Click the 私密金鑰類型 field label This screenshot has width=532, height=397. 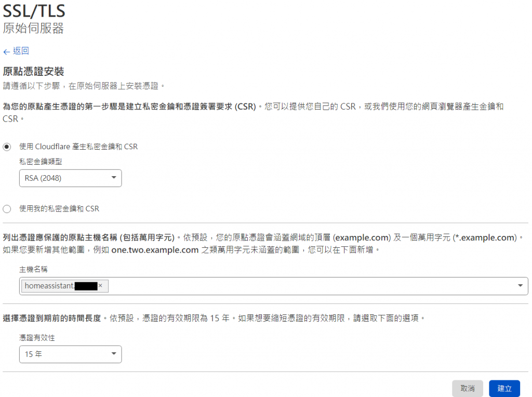tap(41, 162)
